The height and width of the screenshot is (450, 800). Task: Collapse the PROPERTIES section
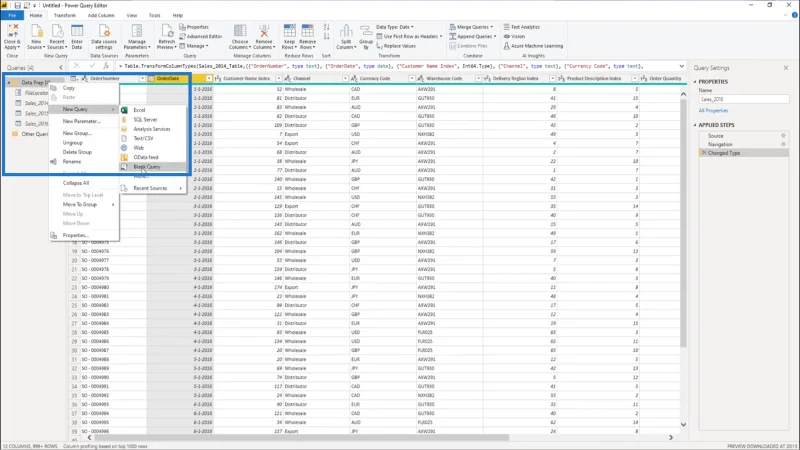click(x=695, y=82)
